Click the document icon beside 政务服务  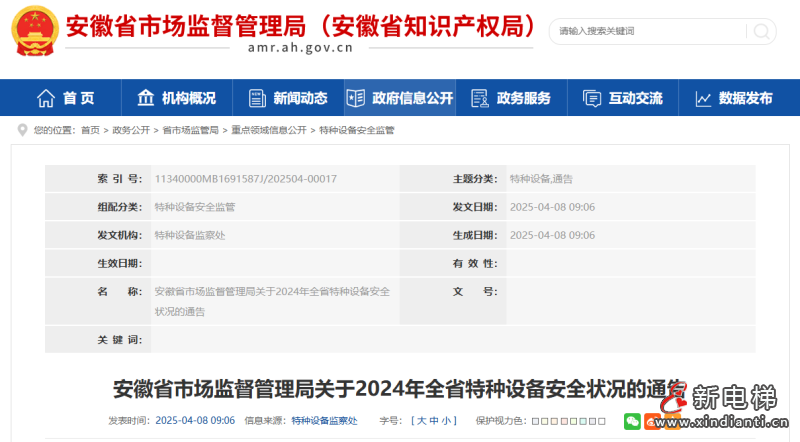pos(480,98)
